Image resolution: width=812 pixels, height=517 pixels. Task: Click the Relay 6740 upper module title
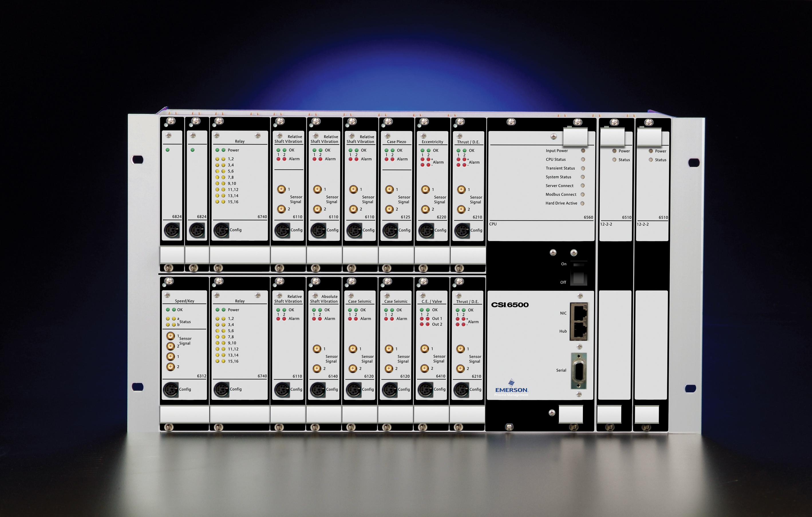coord(240,141)
